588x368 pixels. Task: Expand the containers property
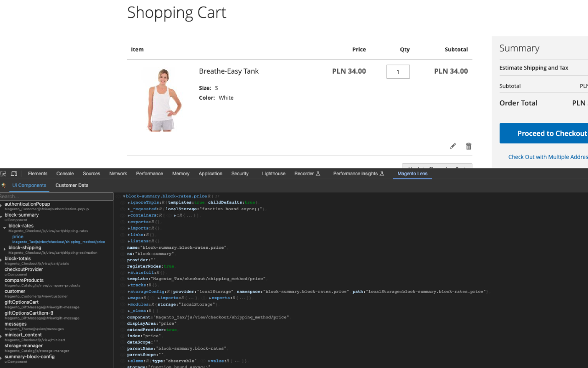(x=129, y=215)
